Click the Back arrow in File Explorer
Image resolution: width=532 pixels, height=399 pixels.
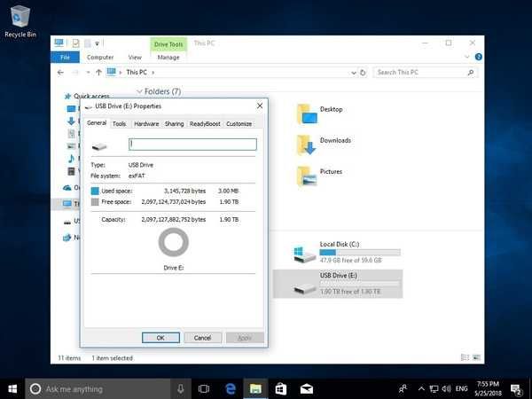click(x=60, y=73)
